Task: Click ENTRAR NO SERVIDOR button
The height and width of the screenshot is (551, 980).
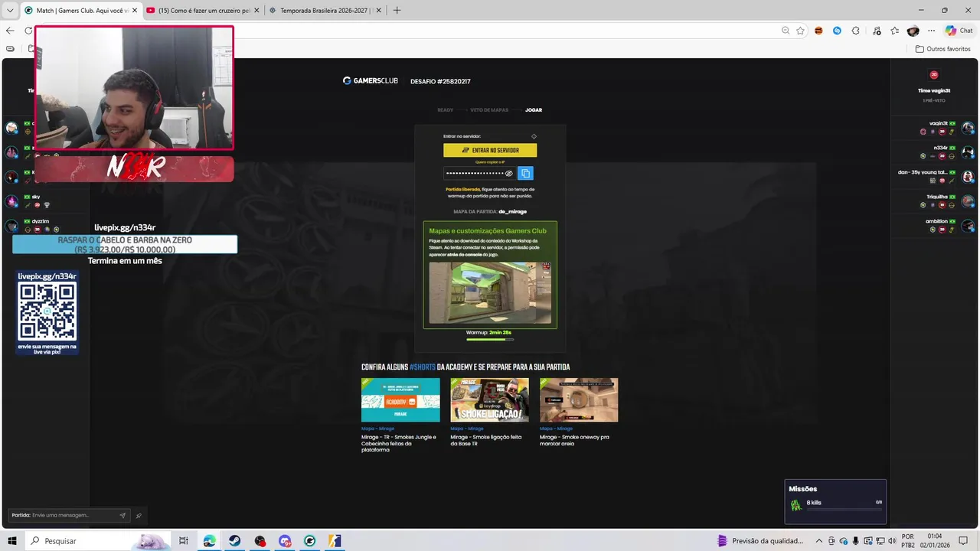Action: coord(490,150)
